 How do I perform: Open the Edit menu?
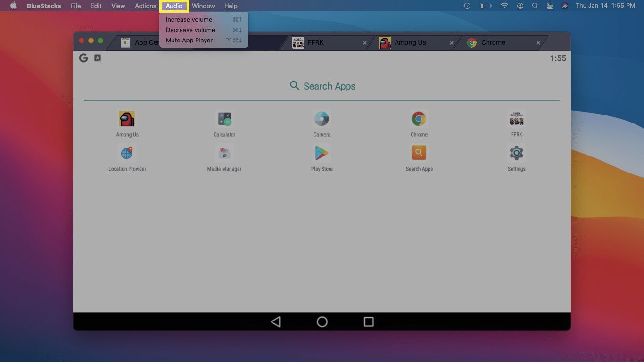pyautogui.click(x=96, y=6)
